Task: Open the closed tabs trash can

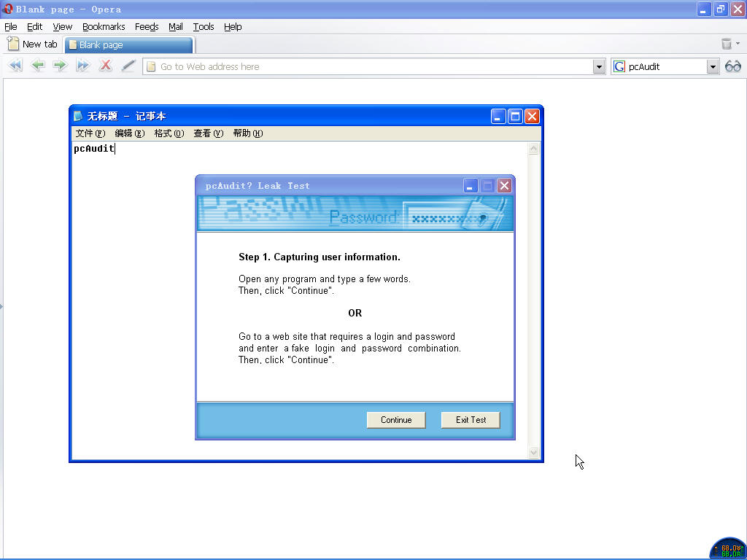Action: [x=726, y=44]
